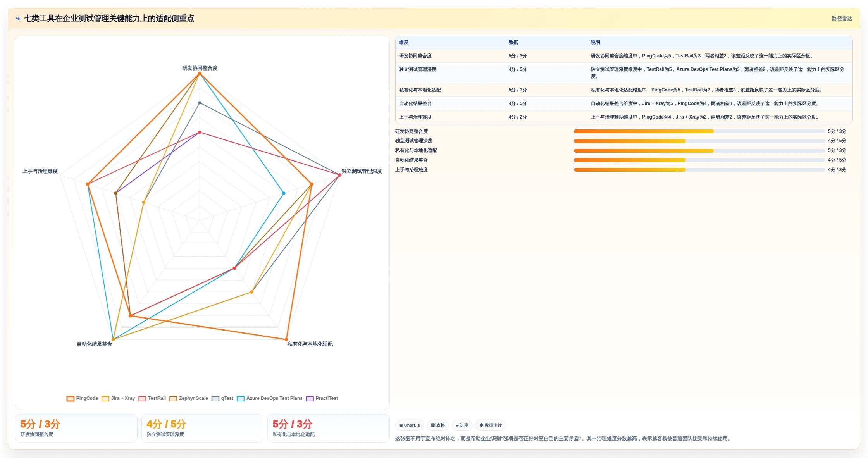Click the footnote beginning 这张图不用于宣布绝对排名
The image size is (868, 458).
coord(563,439)
